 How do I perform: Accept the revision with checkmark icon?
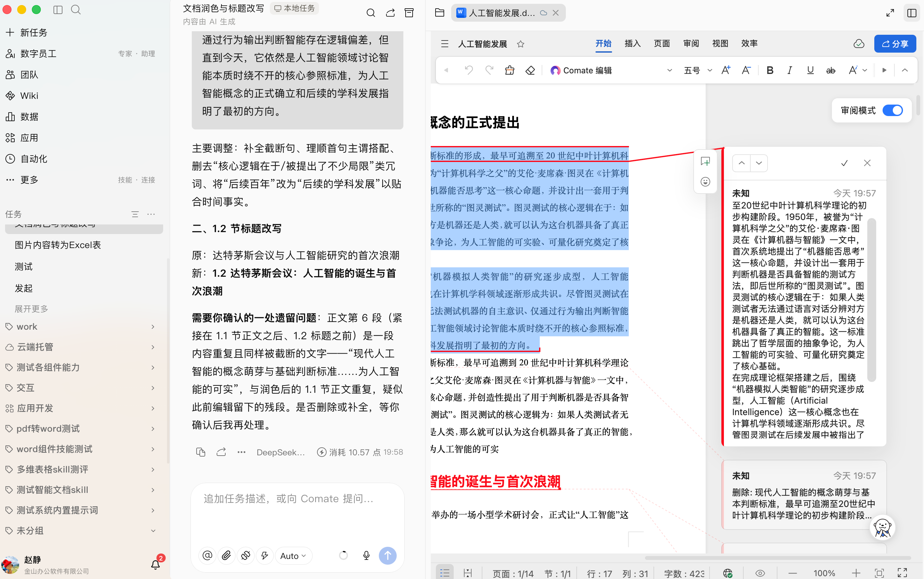tap(844, 163)
